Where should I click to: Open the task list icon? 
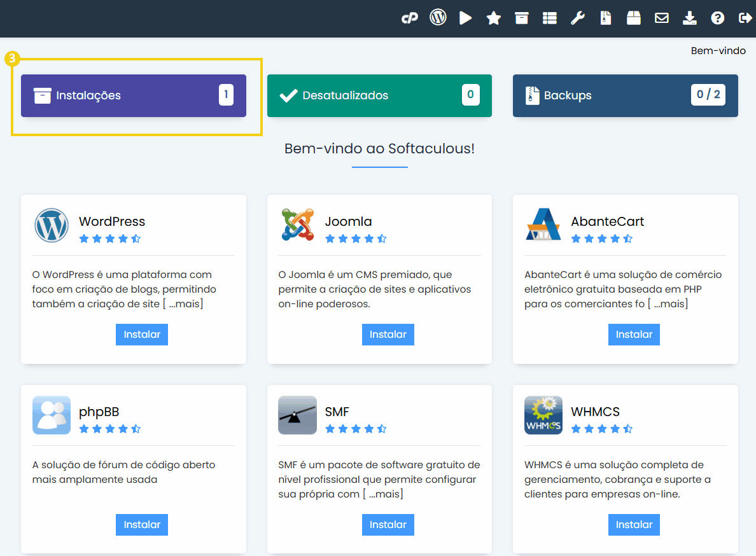point(550,18)
